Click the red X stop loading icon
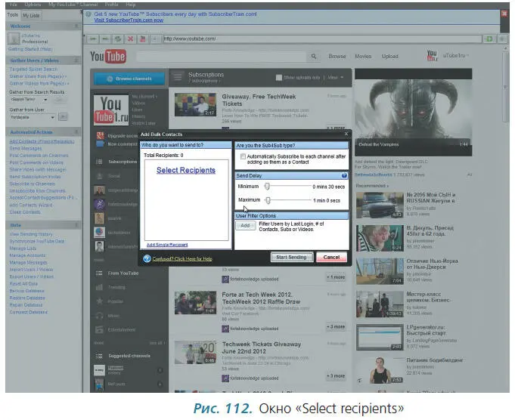 click(130, 39)
